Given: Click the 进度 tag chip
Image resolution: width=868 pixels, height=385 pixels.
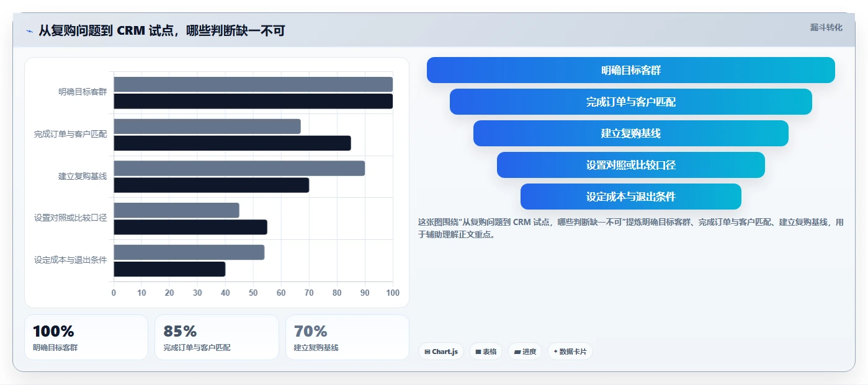Looking at the screenshot, I should point(525,352).
